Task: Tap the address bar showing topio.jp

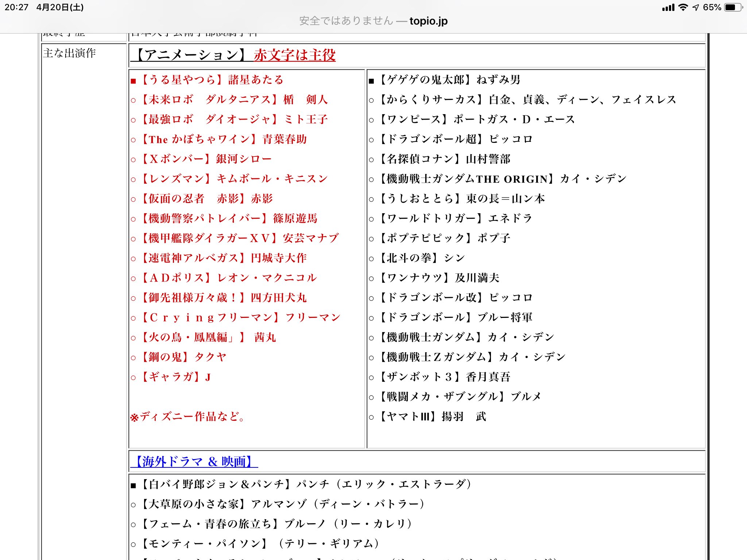Action: point(373,21)
